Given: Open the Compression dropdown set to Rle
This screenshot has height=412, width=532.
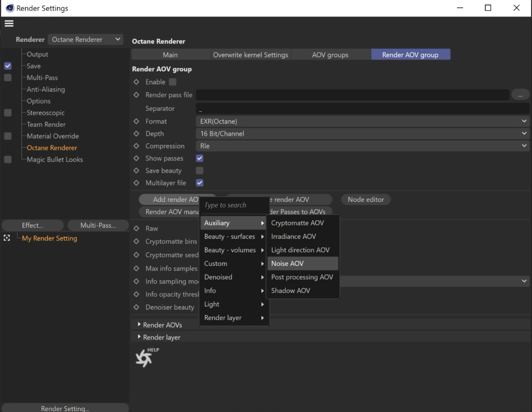Looking at the screenshot, I should coord(363,146).
